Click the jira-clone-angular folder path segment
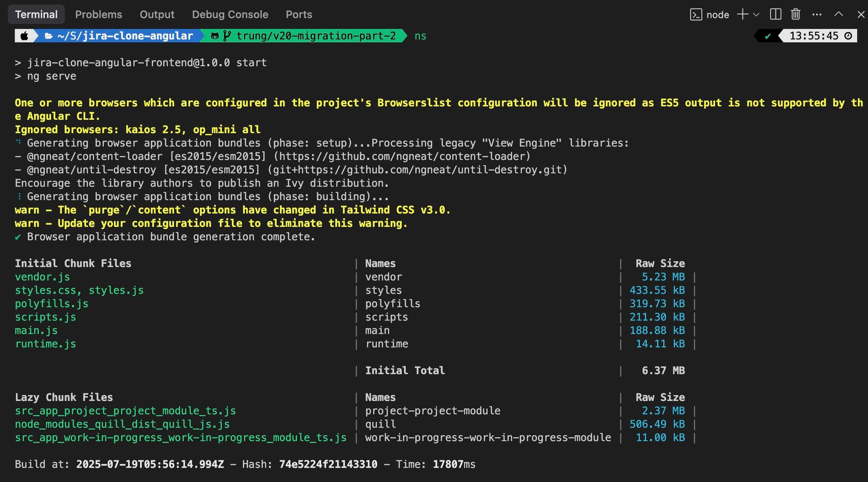Screen dimensions: 868x482 pyautogui.click(x=119, y=36)
